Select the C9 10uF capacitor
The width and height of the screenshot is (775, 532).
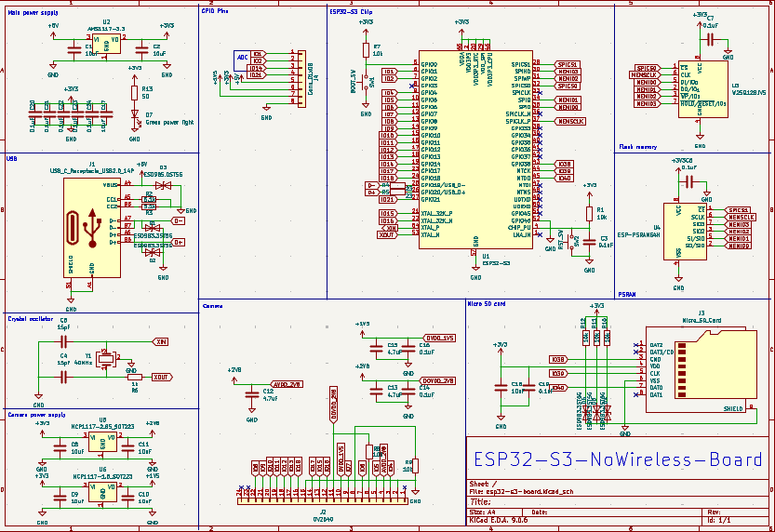[60, 498]
